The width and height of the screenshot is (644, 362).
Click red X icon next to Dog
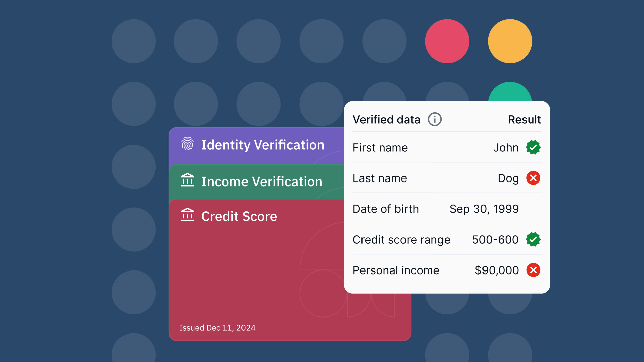click(533, 178)
